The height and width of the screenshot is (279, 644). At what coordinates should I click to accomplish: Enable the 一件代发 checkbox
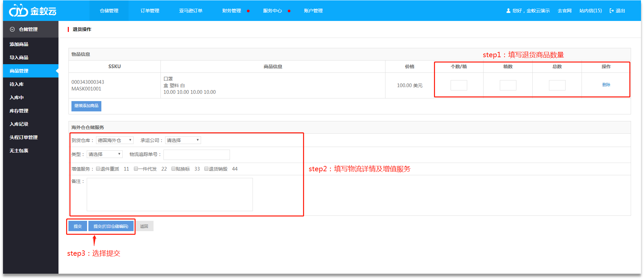136,169
